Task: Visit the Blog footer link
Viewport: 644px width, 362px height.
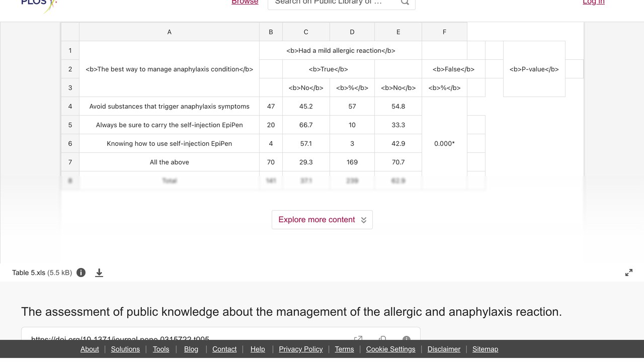Action: [191, 349]
